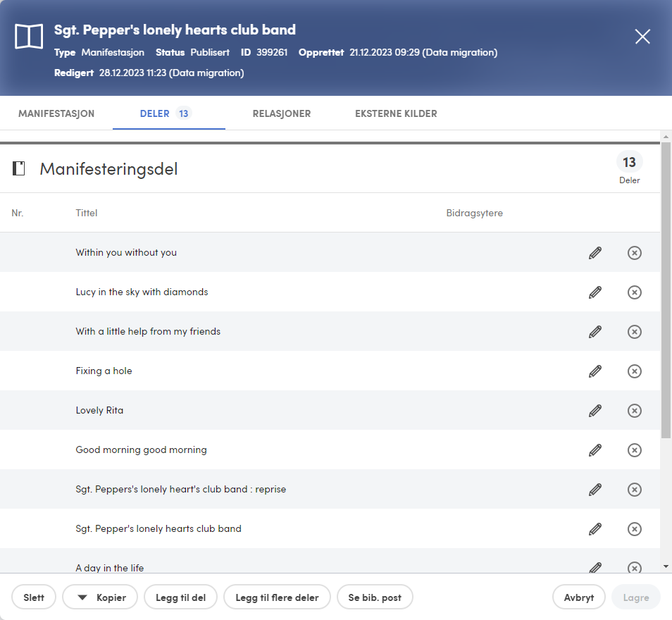The image size is (672, 620).
Task: Click the Manifesteringsdel section icon
Action: point(18,168)
